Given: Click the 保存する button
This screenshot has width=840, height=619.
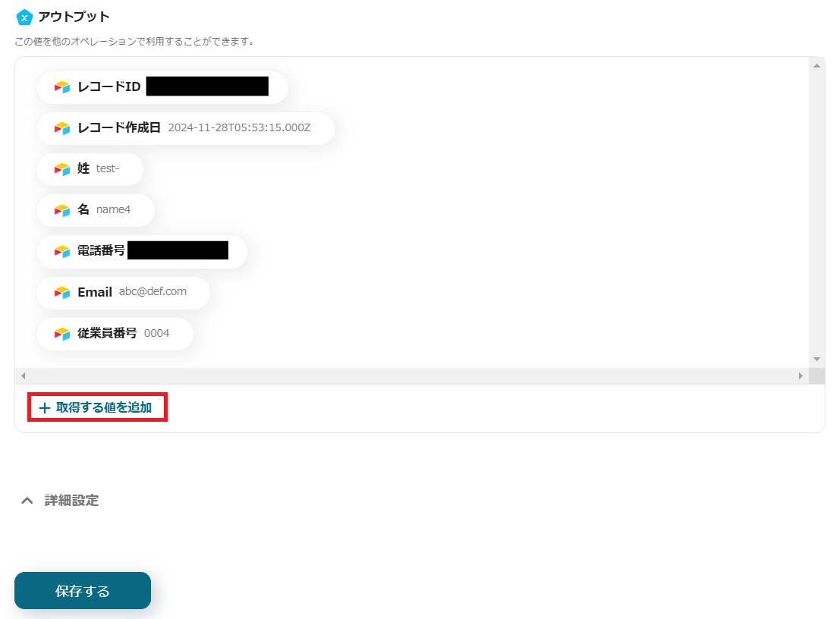Looking at the screenshot, I should 83,591.
